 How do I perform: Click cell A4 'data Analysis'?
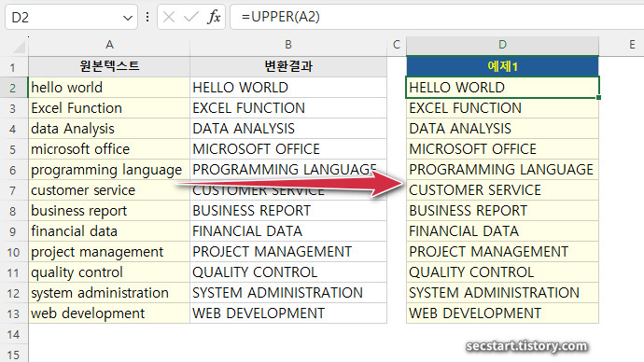coord(109,129)
